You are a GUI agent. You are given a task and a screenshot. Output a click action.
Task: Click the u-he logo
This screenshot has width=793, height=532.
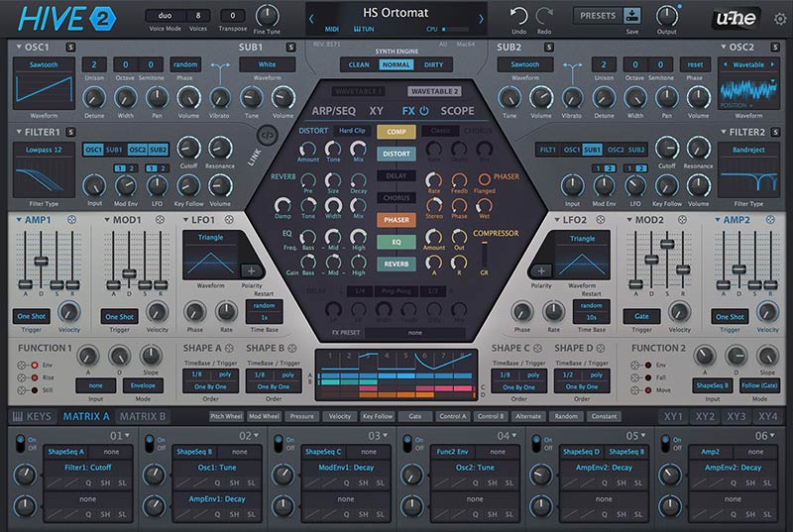point(736,19)
